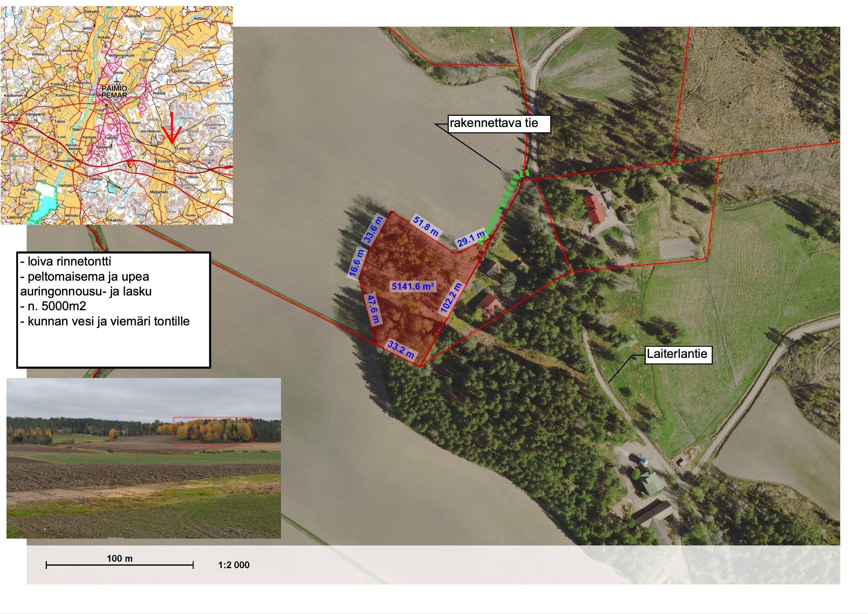Click the 'Laiterlantie' road label
The image size is (868, 614).
coord(678,354)
